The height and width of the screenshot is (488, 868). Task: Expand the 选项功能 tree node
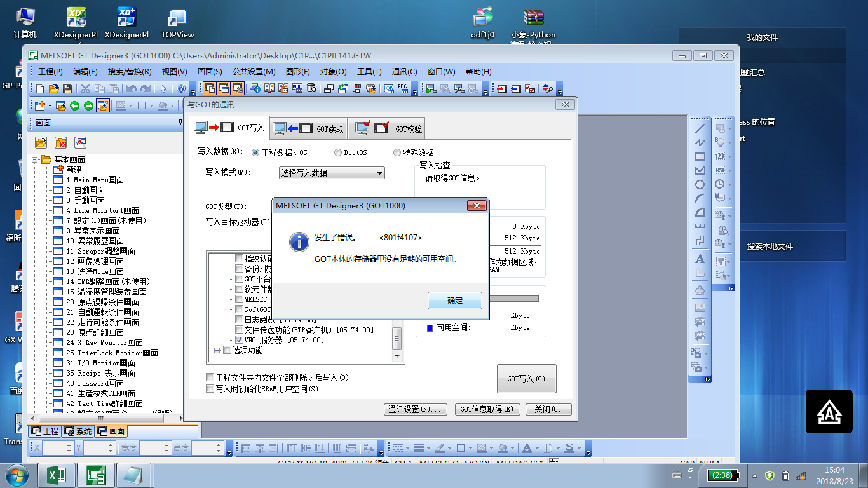[x=217, y=350]
